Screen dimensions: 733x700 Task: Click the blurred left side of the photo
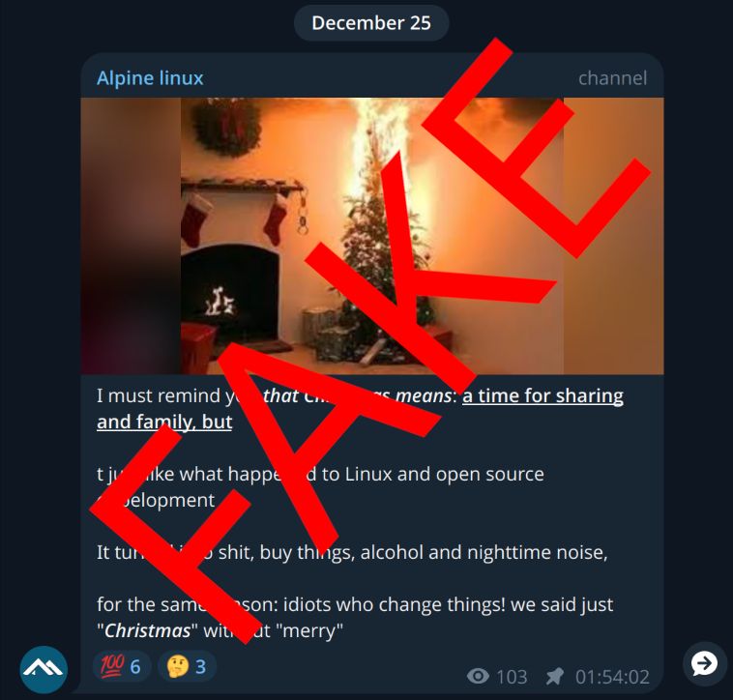coord(131,236)
